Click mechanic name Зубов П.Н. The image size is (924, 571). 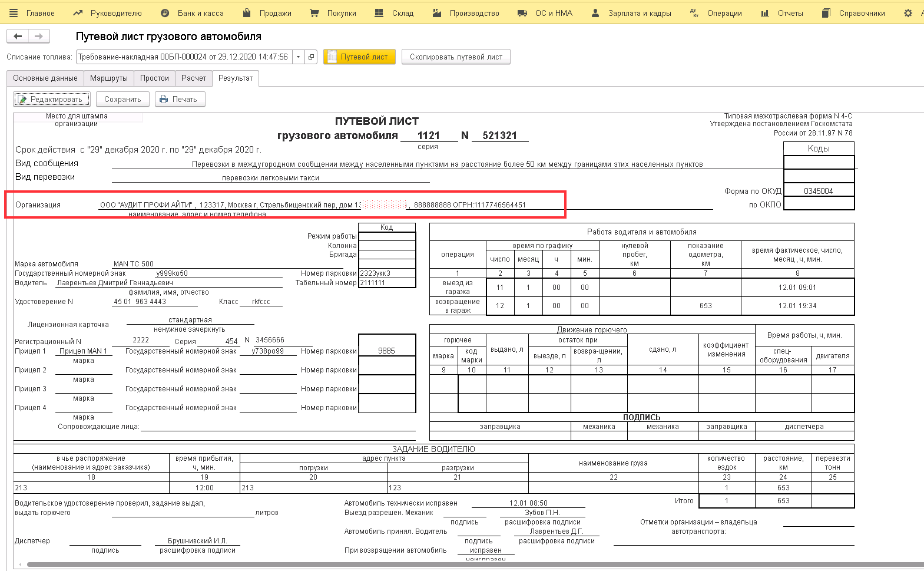pyautogui.click(x=542, y=513)
